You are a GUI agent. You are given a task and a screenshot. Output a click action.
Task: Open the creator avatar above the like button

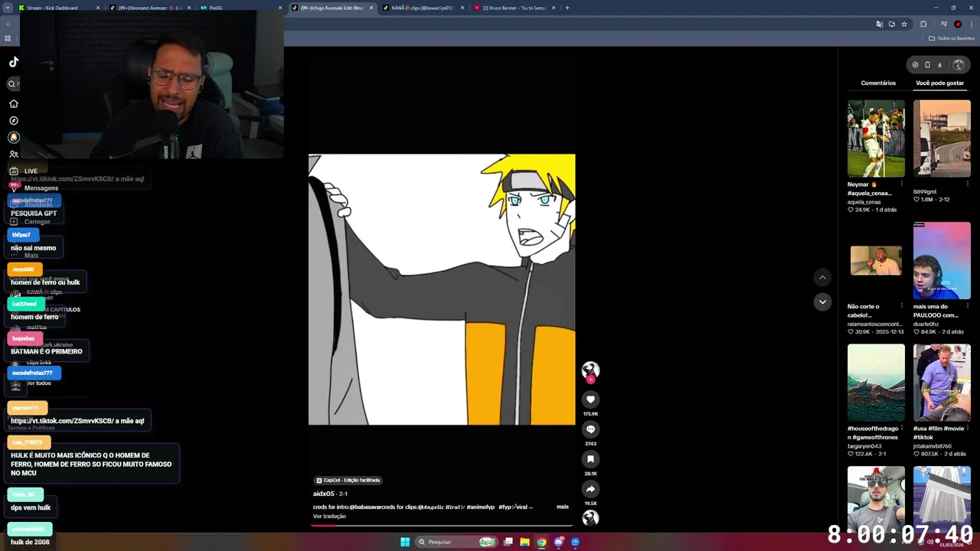(590, 370)
